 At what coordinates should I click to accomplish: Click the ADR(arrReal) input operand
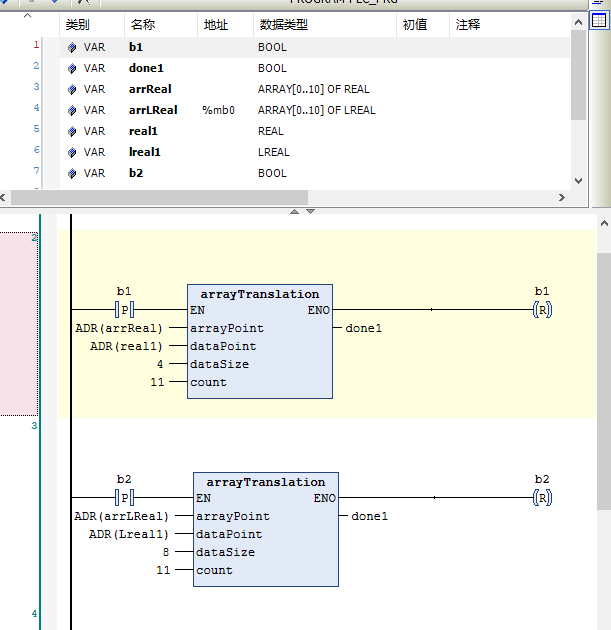click(119, 328)
